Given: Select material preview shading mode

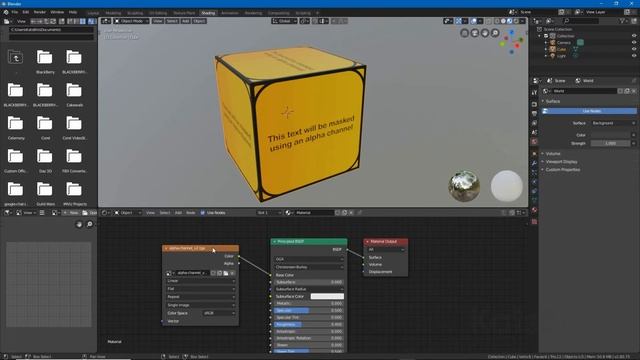Looking at the screenshot, I should 509,21.
